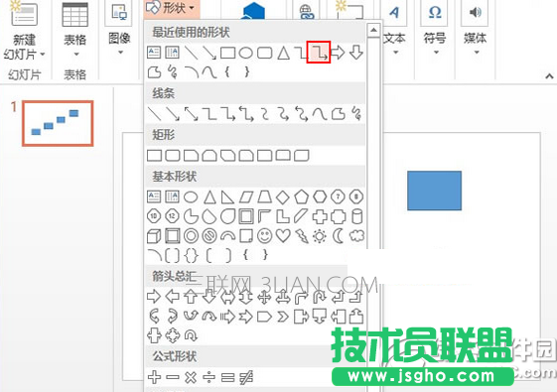Image resolution: width=557 pixels, height=392 pixels.
Task: Collapse the ribbon with the chevron arrow
Action: [x=549, y=75]
